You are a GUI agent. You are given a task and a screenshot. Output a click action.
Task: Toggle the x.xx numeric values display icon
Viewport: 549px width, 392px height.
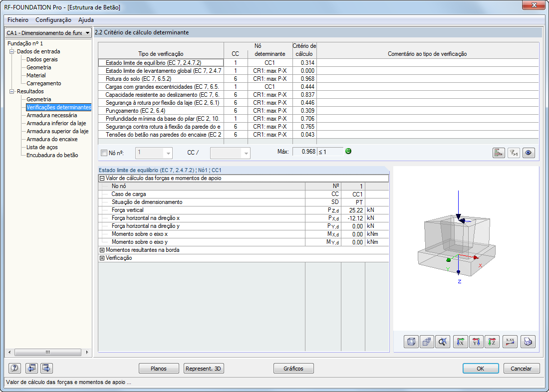pyautogui.click(x=510, y=342)
